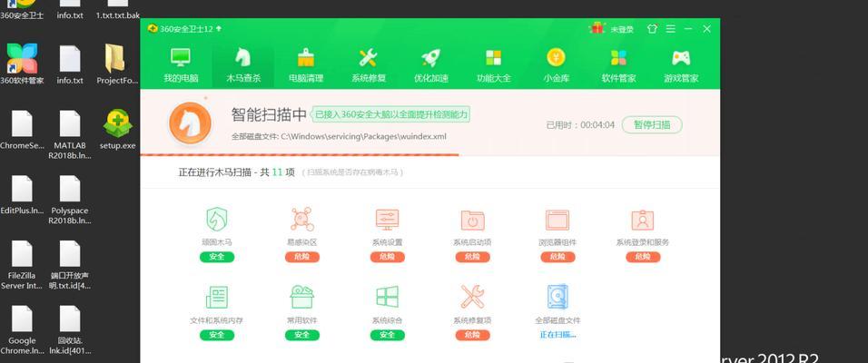Open 软件管家 in 360 toolbar

pyautogui.click(x=618, y=65)
